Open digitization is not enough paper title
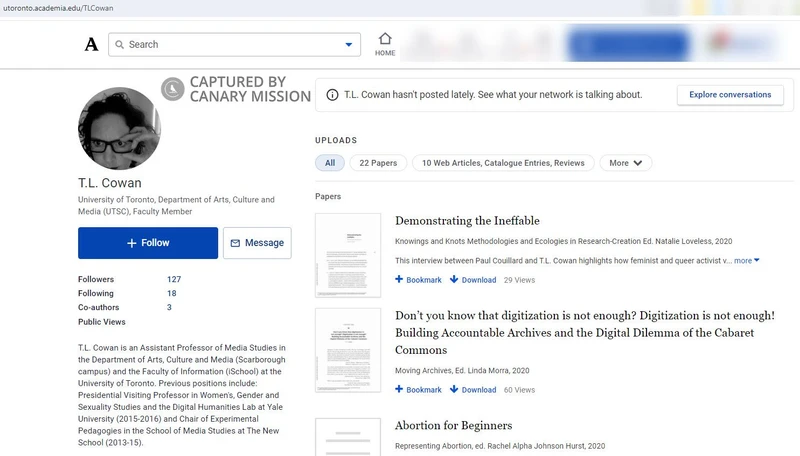The image size is (800, 456). (585, 333)
